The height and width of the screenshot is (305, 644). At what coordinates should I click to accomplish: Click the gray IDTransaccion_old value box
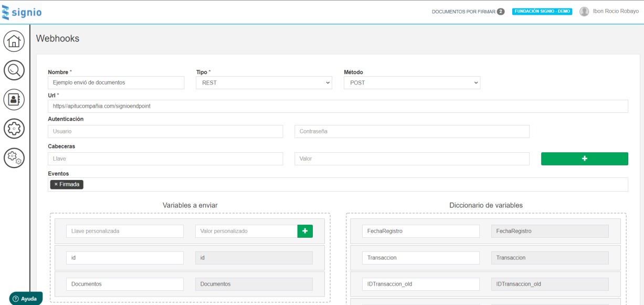point(550,284)
